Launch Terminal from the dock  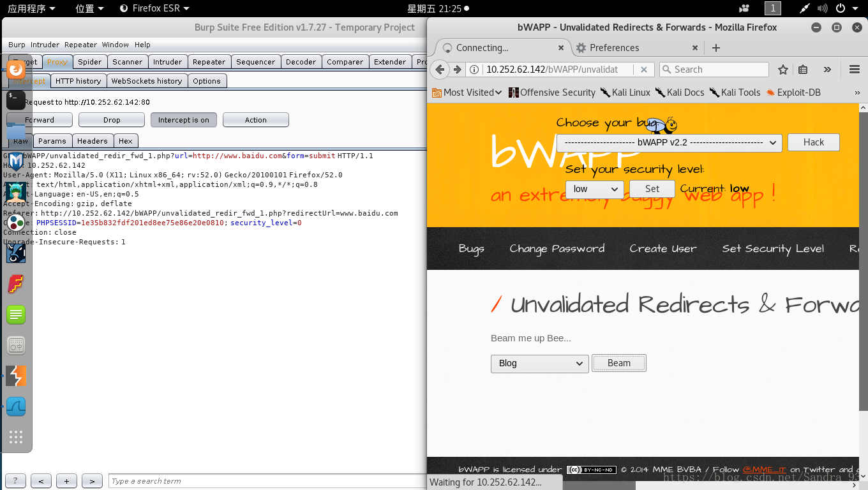[16, 100]
